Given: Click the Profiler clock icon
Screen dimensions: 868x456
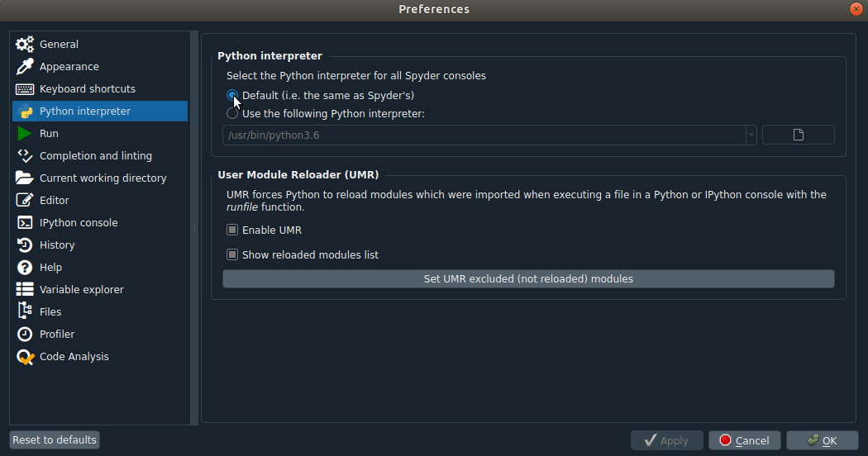Looking at the screenshot, I should (x=25, y=335).
